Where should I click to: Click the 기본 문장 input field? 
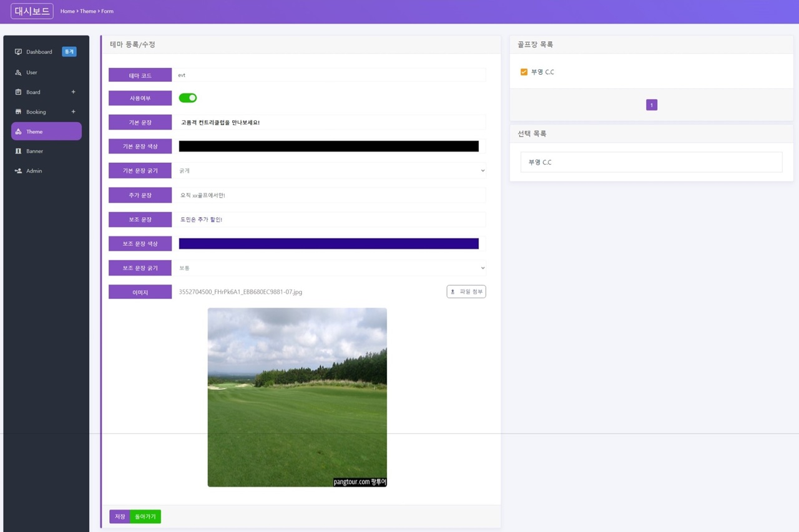point(330,122)
